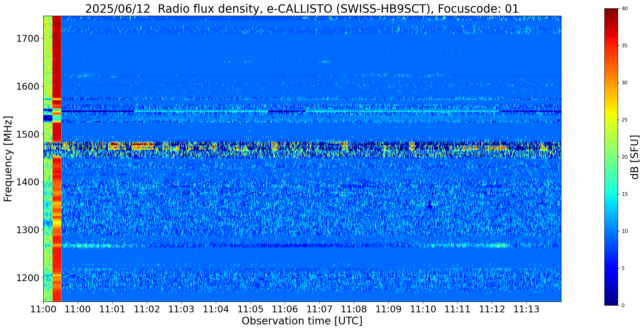The image size is (644, 330).
Task: Click the 11:07 time tick label
Action: (320, 309)
